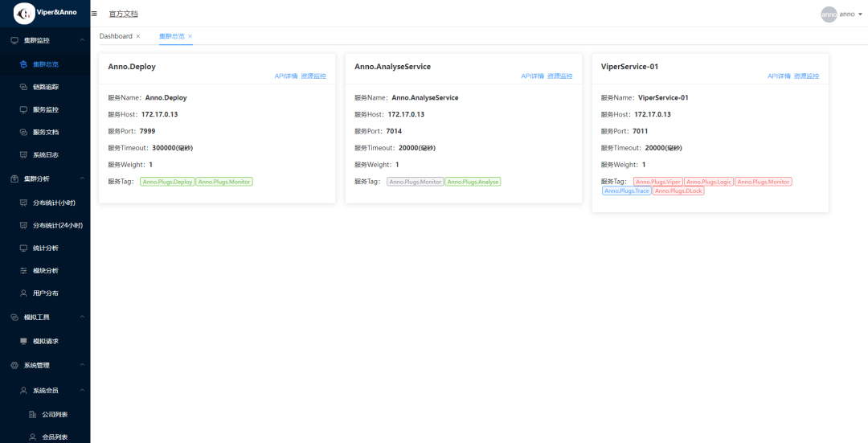Select the 集群总览 tab
Image resolution: width=868 pixels, height=443 pixels.
pyautogui.click(x=172, y=36)
